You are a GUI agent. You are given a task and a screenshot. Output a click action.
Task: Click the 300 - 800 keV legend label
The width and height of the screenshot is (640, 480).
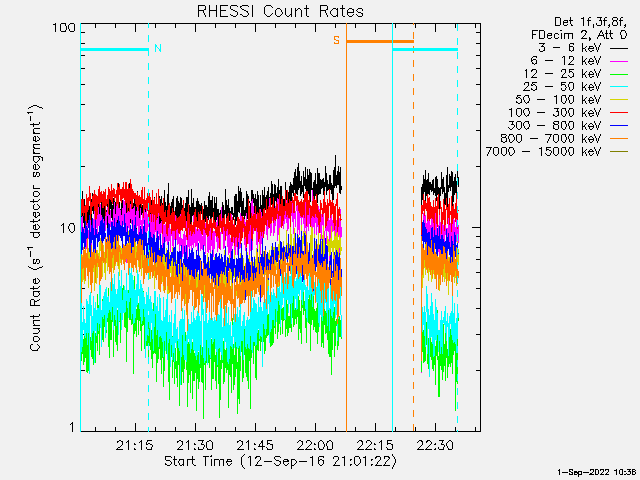coord(555,126)
